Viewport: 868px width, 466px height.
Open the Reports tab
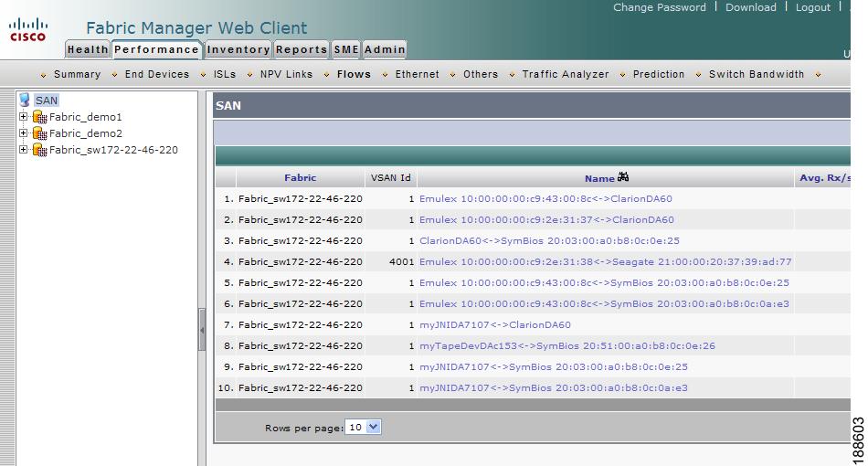[302, 49]
